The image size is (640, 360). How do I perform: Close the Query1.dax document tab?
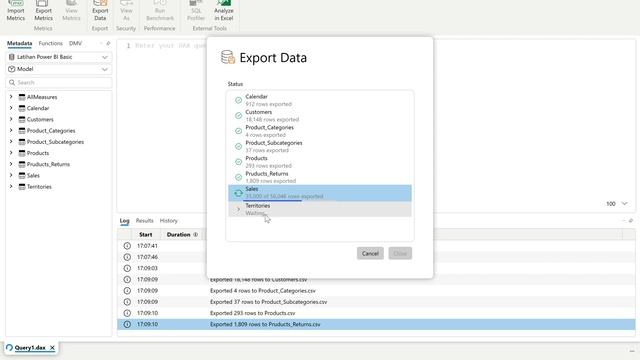coord(52,348)
